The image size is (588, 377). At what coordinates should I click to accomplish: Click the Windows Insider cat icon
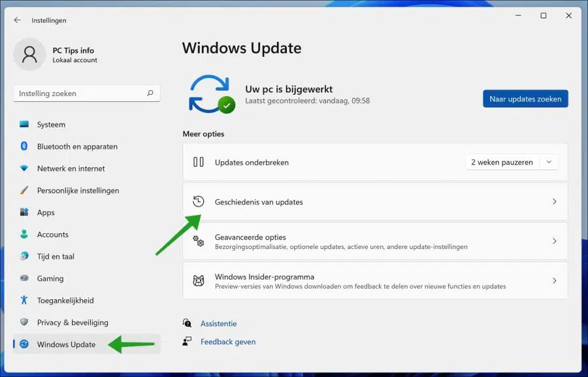coord(199,280)
